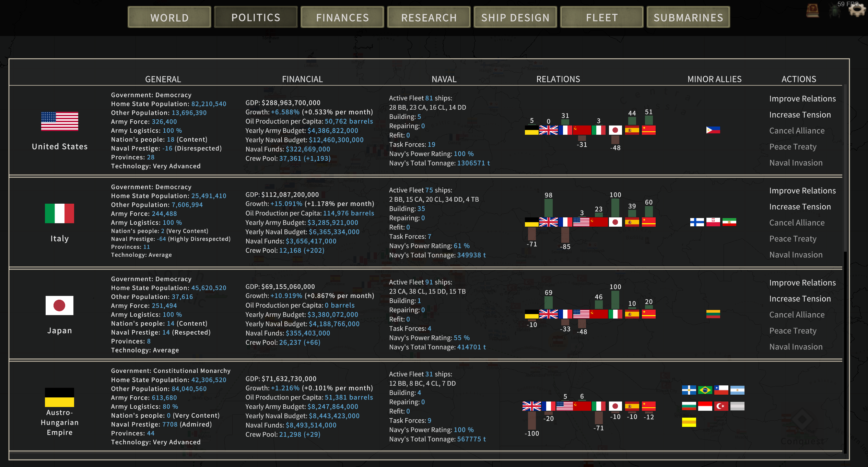868x467 pixels.
Task: Improve Relations with Japan
Action: tap(802, 283)
